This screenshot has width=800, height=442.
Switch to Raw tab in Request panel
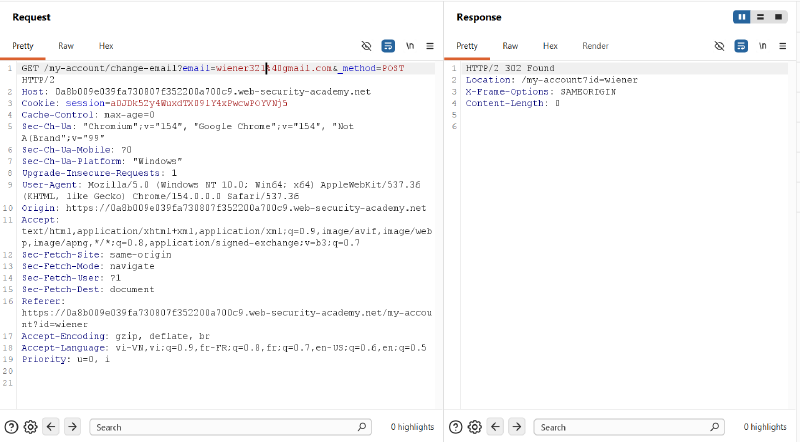(x=66, y=46)
